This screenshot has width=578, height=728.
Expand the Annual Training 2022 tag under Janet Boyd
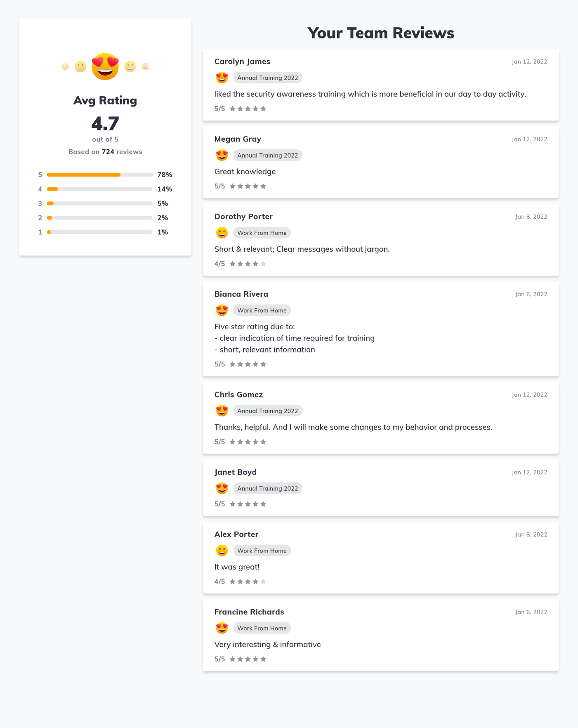pyautogui.click(x=267, y=488)
